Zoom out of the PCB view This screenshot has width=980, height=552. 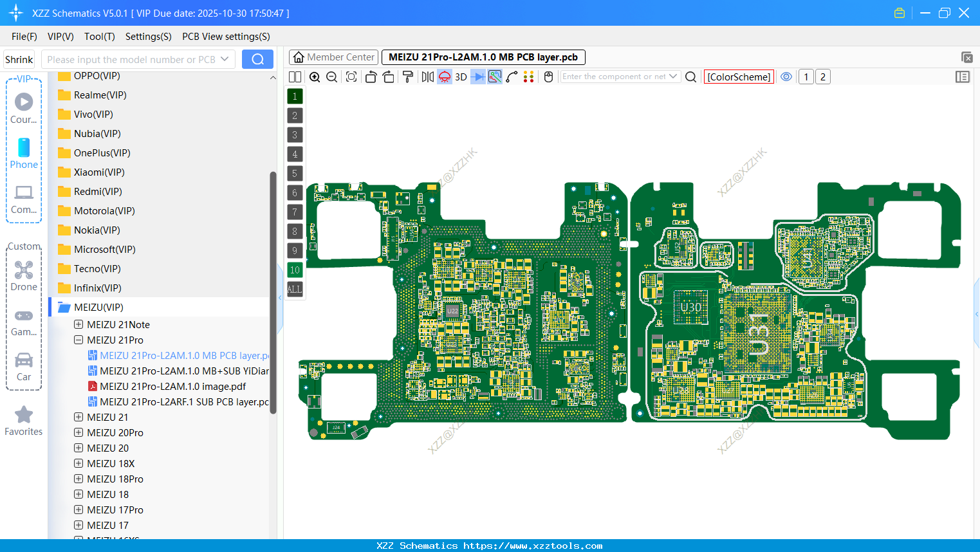click(332, 77)
